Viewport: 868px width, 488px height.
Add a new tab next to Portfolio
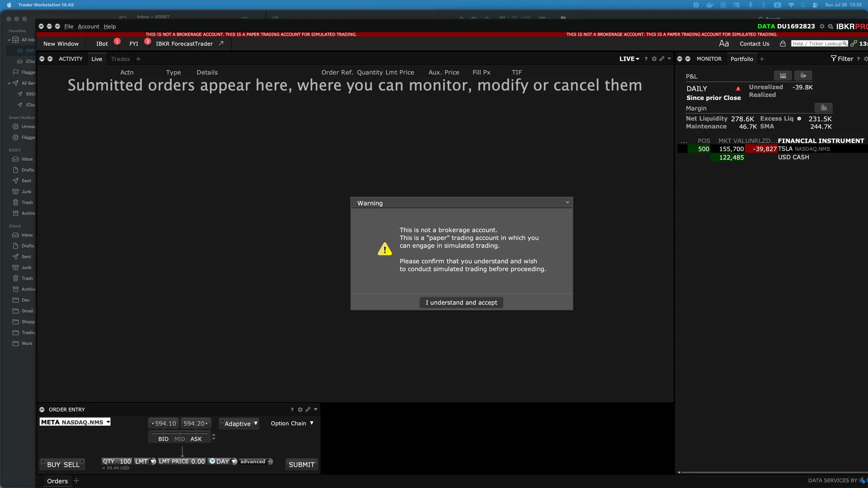point(762,59)
